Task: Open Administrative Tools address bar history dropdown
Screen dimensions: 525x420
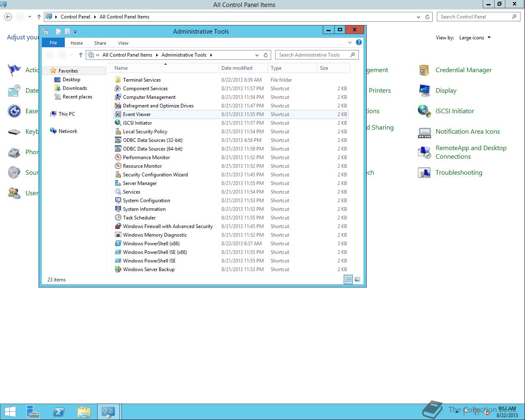Action: [x=257, y=55]
